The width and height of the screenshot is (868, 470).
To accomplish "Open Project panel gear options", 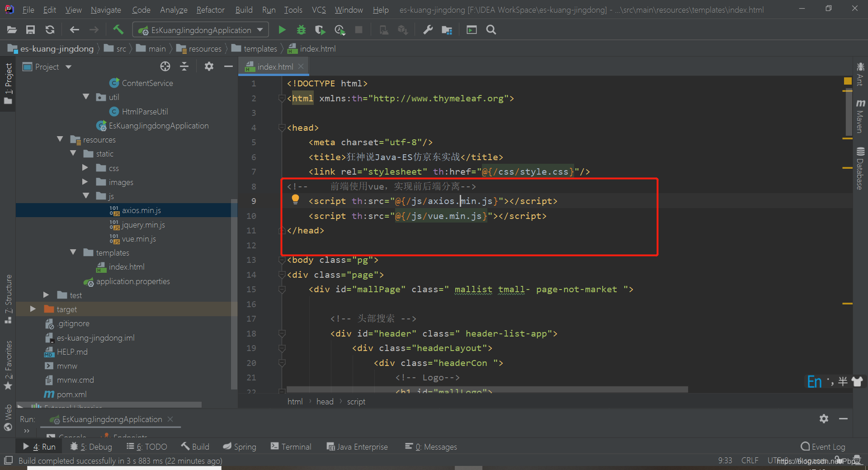I will pos(209,66).
